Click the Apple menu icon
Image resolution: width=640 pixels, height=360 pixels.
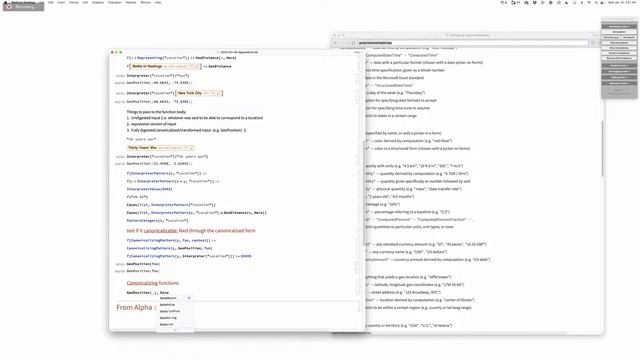tap(6, 2)
